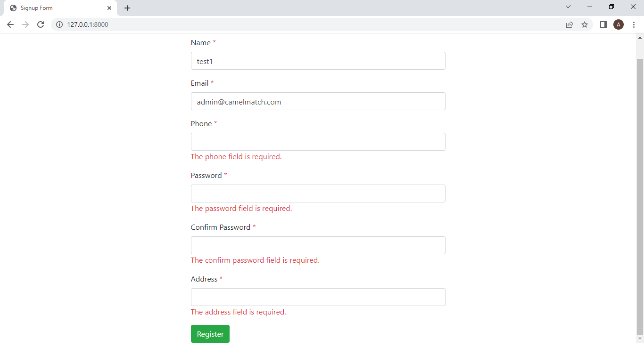The image size is (644, 363).
Task: Click the address bar URL 127.0.0.1:8000
Action: tap(88, 24)
